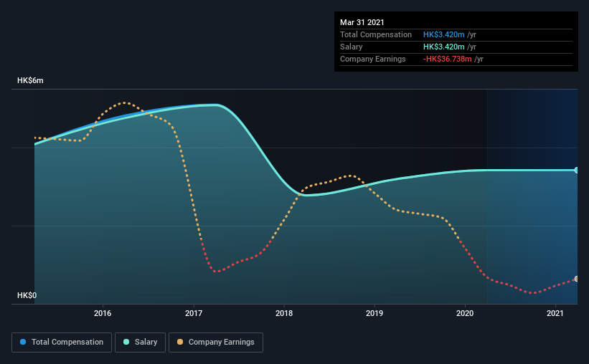Click the Company Earnings tooltip row label
Screen dimensions: 589x364
[x=373, y=59]
